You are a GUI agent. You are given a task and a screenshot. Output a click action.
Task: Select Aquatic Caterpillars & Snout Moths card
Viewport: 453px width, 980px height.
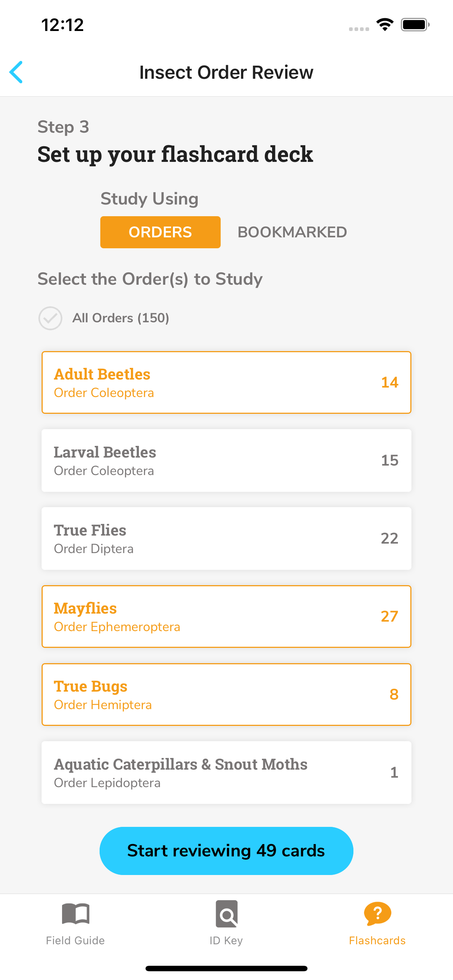coord(226,772)
